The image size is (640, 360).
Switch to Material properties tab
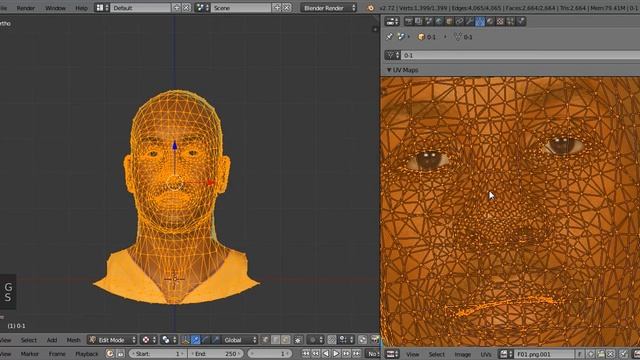[x=490, y=21]
